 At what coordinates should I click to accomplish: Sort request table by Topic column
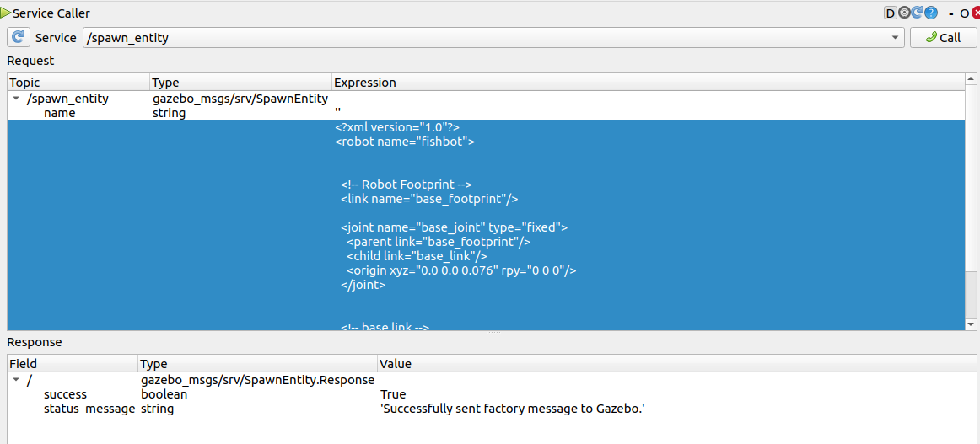(76, 83)
